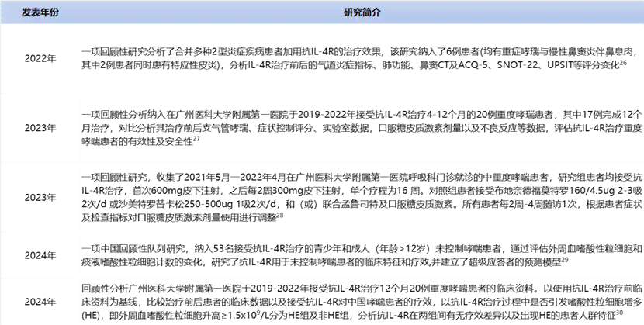The image size is (644, 325).
Task: Select 2024年 cell of the HE组 analysis row
Action: [x=40, y=303]
